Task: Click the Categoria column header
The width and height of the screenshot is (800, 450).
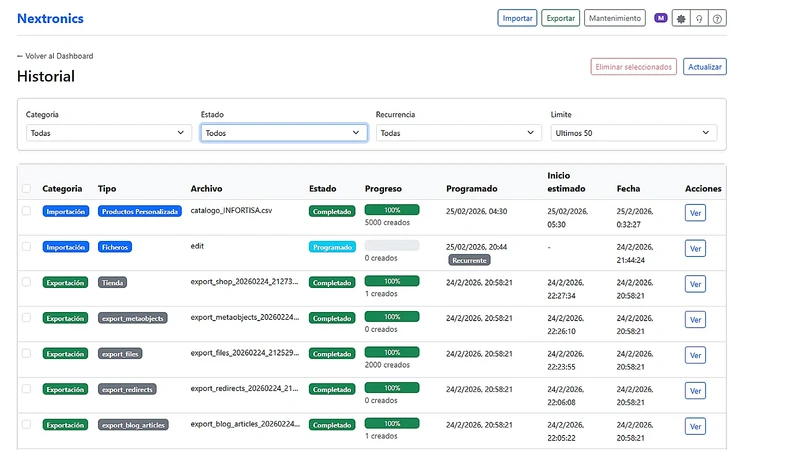Action: 62,189
